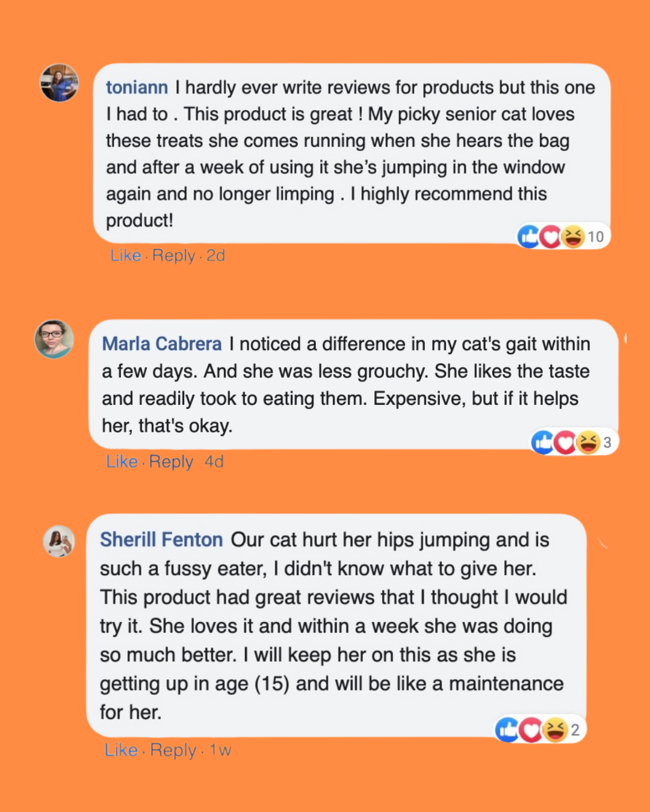Click the laughing emoji on Marla Cabrera's comment
This screenshot has width=650, height=812.
[x=587, y=443]
